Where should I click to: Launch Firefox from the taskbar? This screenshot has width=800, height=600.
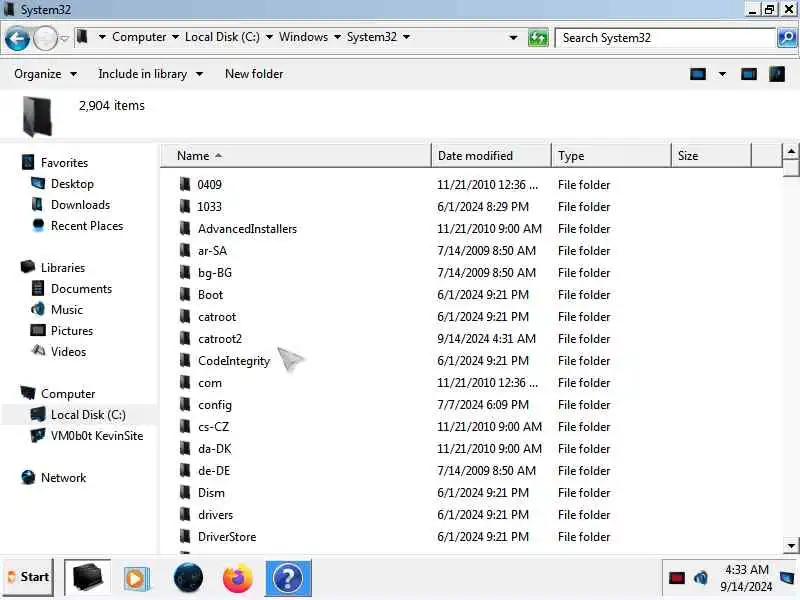pos(238,578)
